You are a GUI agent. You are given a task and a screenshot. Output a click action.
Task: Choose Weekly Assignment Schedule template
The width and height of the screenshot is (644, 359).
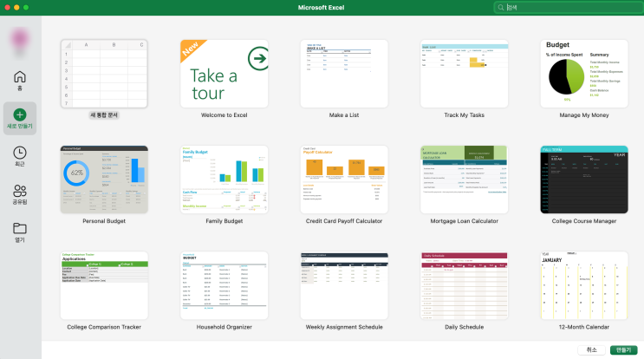[344, 285]
